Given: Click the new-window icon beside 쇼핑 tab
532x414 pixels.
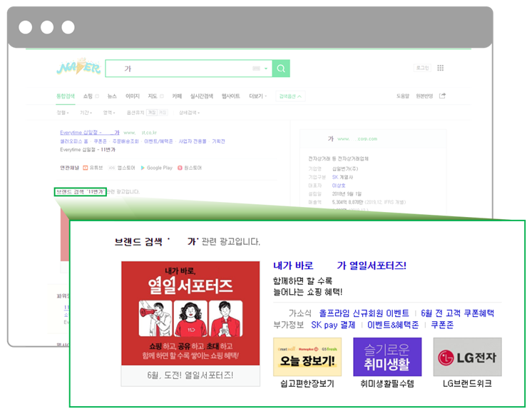Looking at the screenshot, I should pos(97,96).
